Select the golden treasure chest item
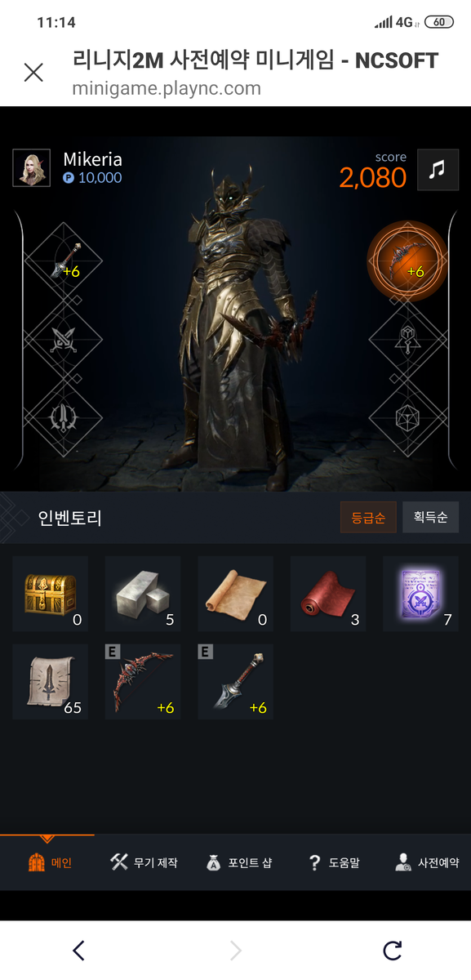The width and height of the screenshot is (471, 980). click(50, 594)
